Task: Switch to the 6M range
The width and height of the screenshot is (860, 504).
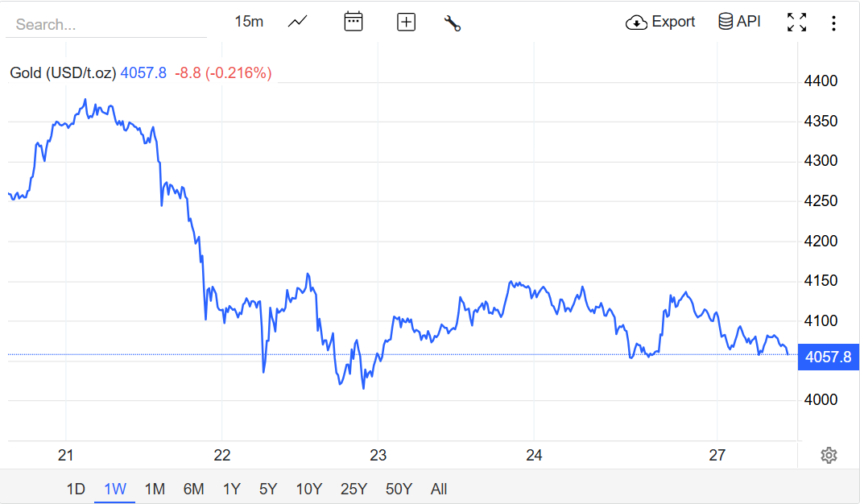Action: 193,489
